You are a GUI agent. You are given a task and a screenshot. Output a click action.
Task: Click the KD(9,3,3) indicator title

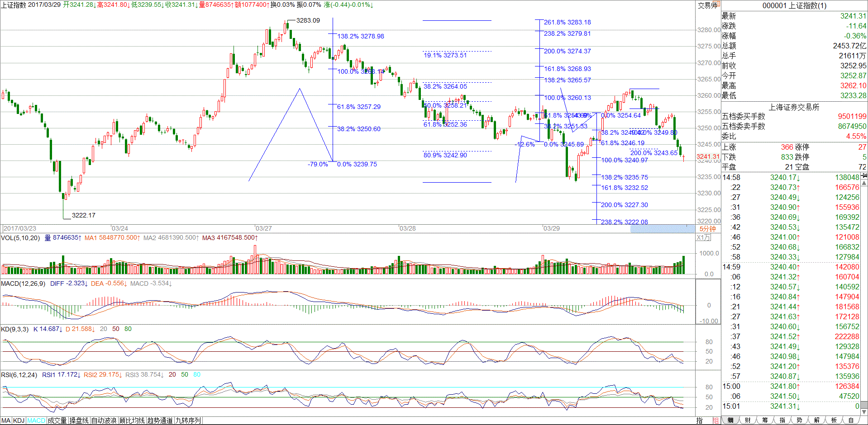pyautogui.click(x=14, y=329)
